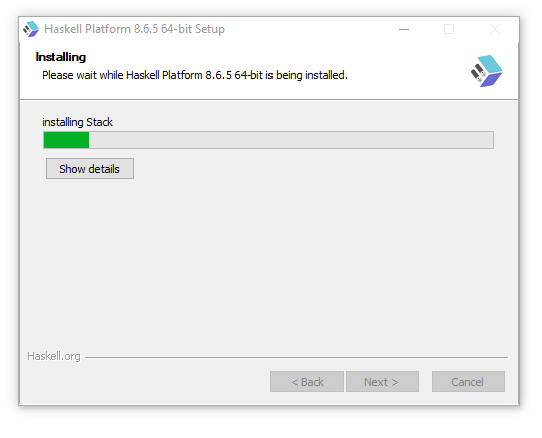Click the greyed-out Cancel button

coord(468,382)
